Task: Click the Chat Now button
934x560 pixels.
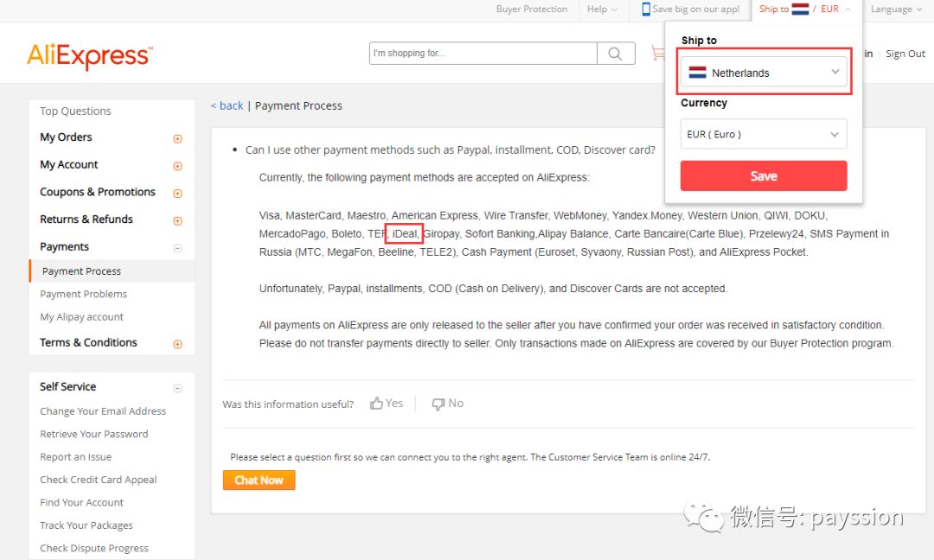Action: click(x=259, y=480)
